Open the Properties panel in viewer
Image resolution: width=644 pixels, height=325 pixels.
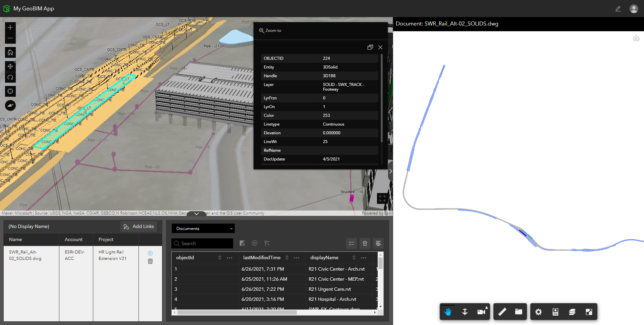click(555, 312)
